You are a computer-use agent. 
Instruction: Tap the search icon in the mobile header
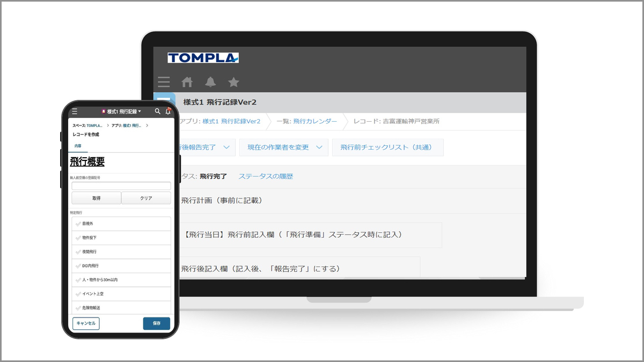click(x=157, y=112)
